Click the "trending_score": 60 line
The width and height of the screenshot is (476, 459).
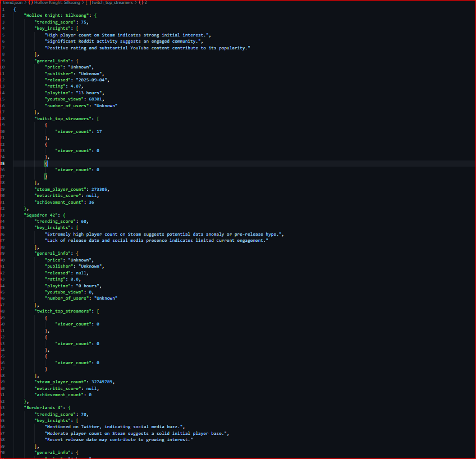[x=61, y=222]
